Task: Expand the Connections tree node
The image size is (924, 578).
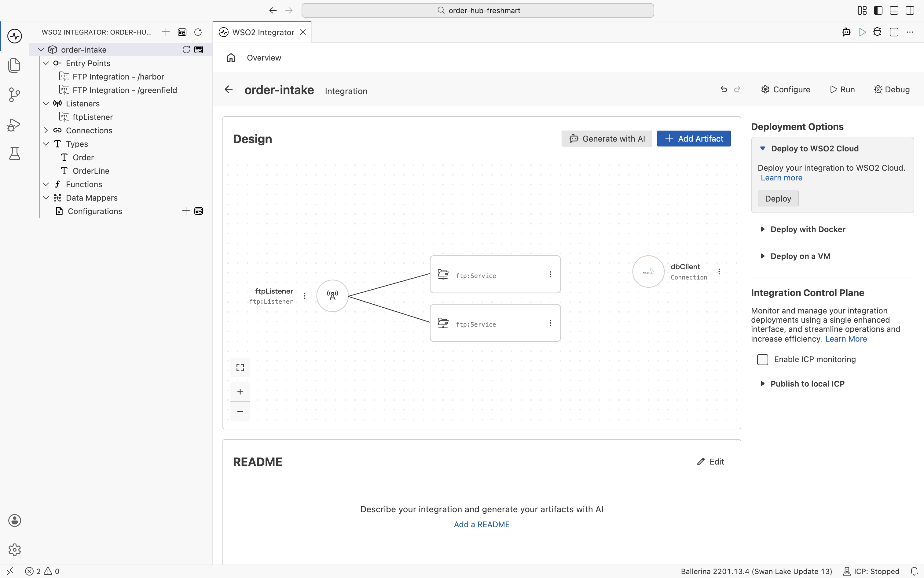Action: coord(46,130)
